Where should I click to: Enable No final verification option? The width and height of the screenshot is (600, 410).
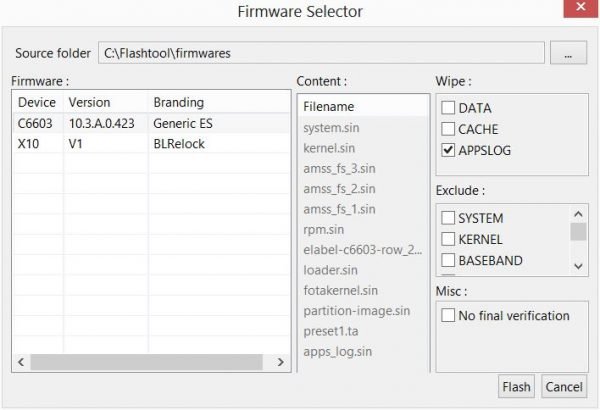(448, 315)
